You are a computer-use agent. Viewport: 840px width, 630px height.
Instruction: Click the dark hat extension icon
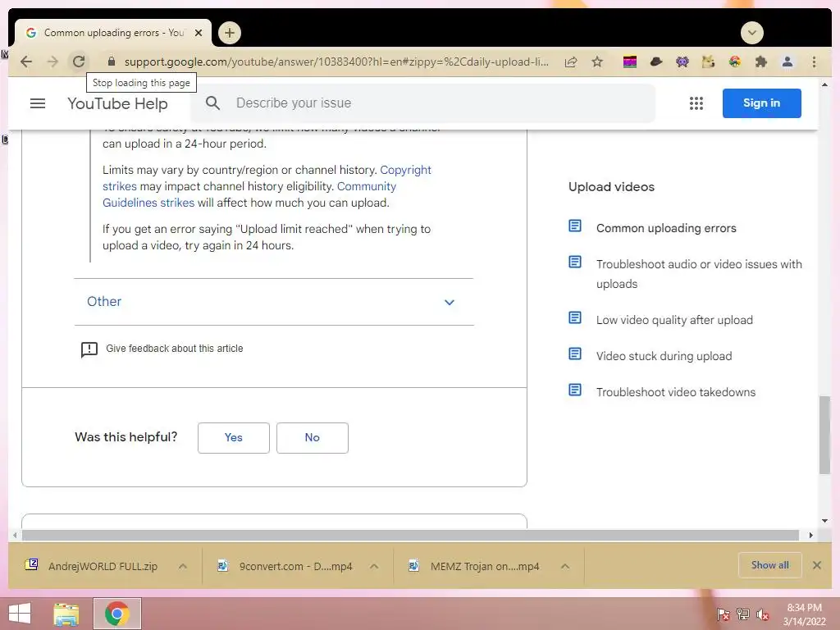click(656, 62)
